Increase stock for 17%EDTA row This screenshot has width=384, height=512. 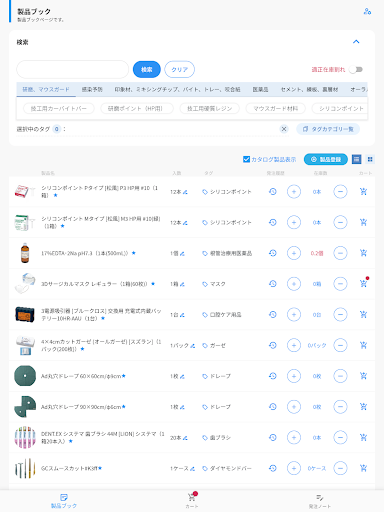(294, 253)
